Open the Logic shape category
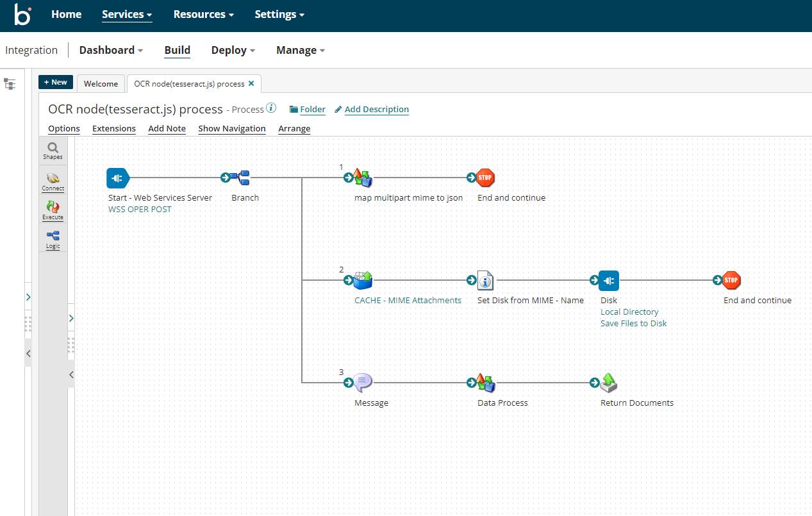This screenshot has height=516, width=812. (53, 239)
